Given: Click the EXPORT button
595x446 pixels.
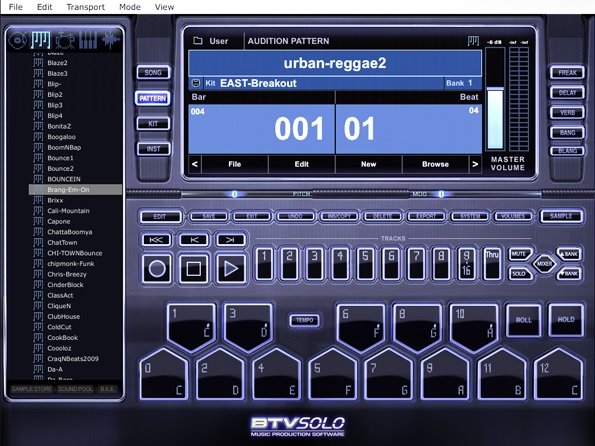Looking at the screenshot, I should click(426, 216).
